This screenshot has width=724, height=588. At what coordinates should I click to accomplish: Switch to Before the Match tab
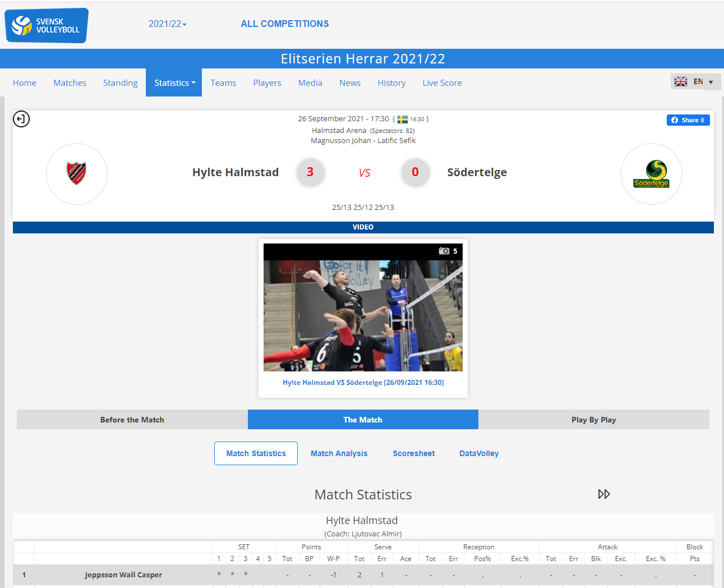tap(132, 420)
